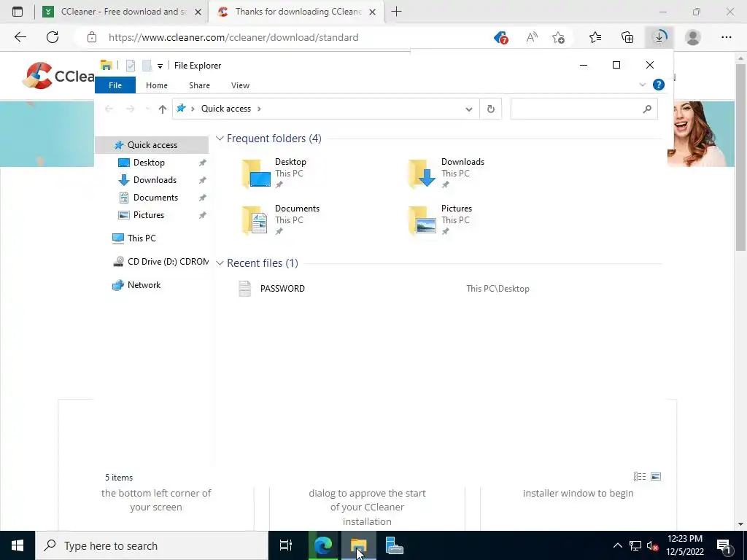This screenshot has height=560, width=747.
Task: Select Pictures in the navigation pane
Action: coord(149,215)
